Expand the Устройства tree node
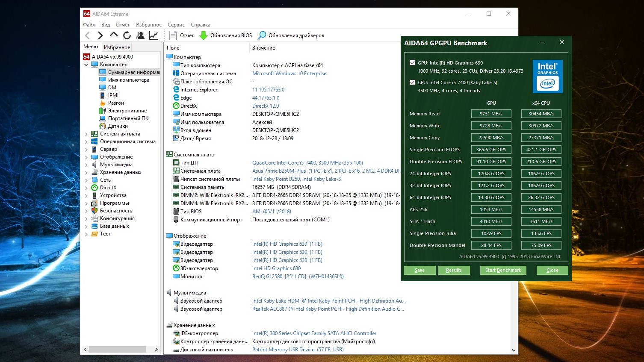Image resolution: width=644 pixels, height=362 pixels. pyautogui.click(x=86, y=195)
